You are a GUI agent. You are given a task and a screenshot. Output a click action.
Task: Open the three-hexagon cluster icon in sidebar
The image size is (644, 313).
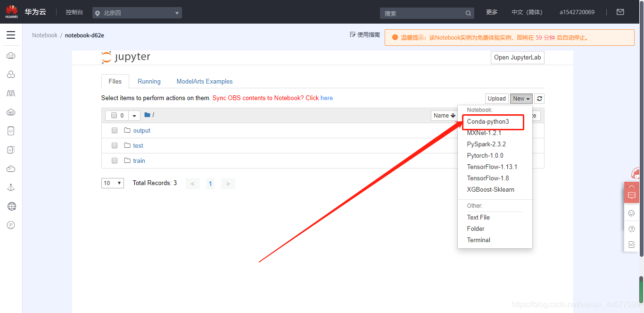(11, 75)
